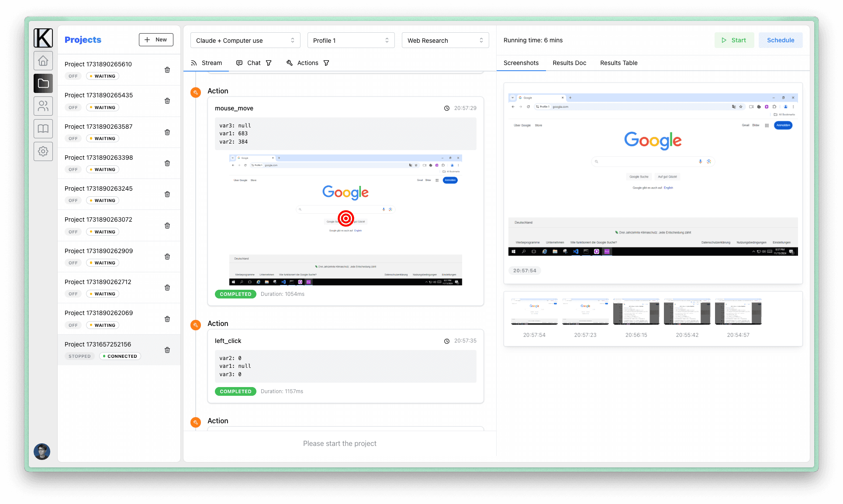843x504 pixels.
Task: Click the COMPLETED badge under mouse_move
Action: coord(235,294)
